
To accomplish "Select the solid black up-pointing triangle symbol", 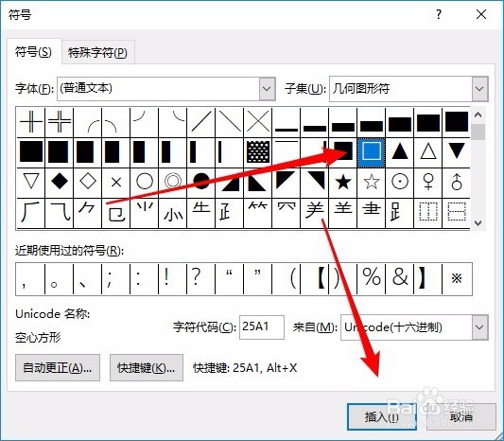I will (400, 152).
